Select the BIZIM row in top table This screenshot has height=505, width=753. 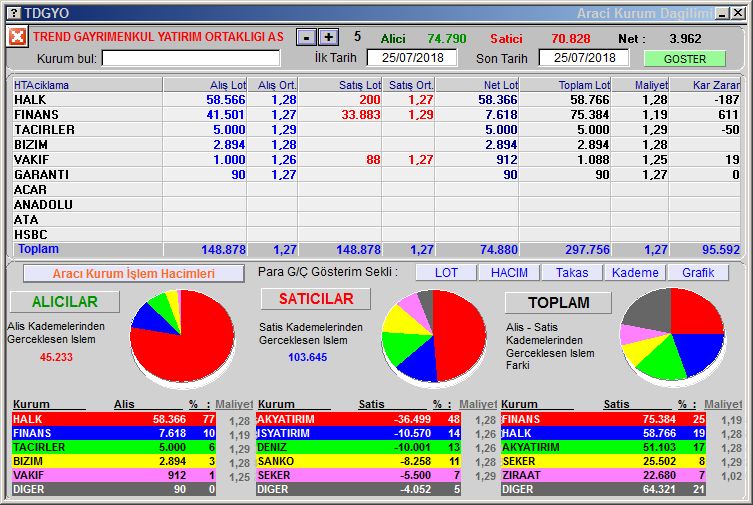tap(376, 144)
